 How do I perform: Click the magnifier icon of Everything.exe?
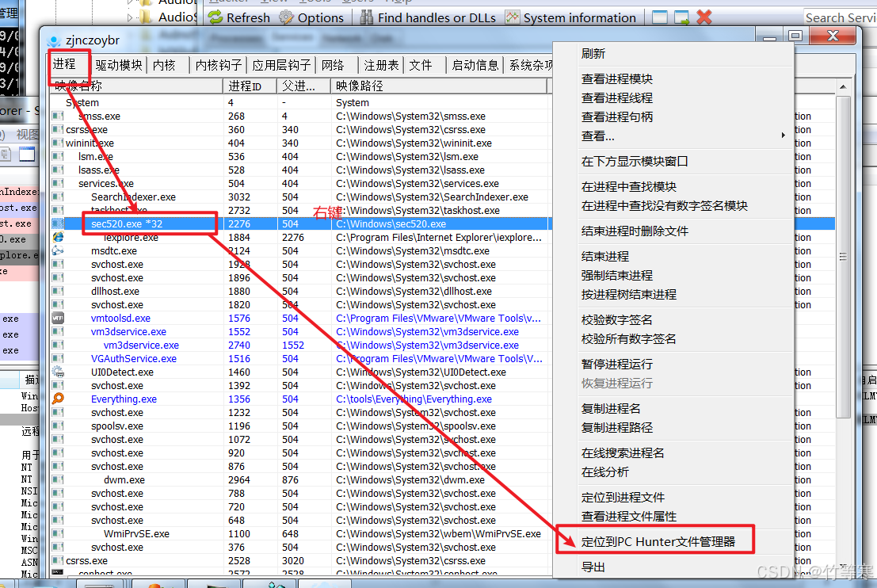(58, 399)
